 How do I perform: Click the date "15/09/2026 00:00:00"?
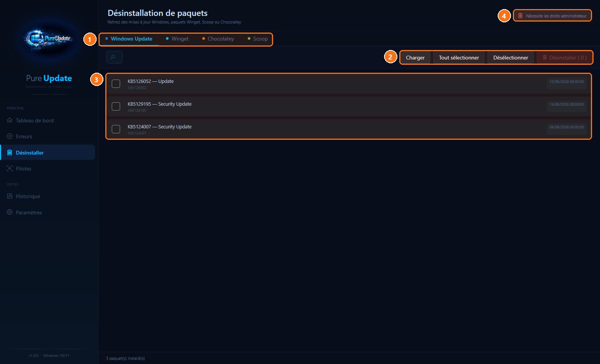[566, 105]
